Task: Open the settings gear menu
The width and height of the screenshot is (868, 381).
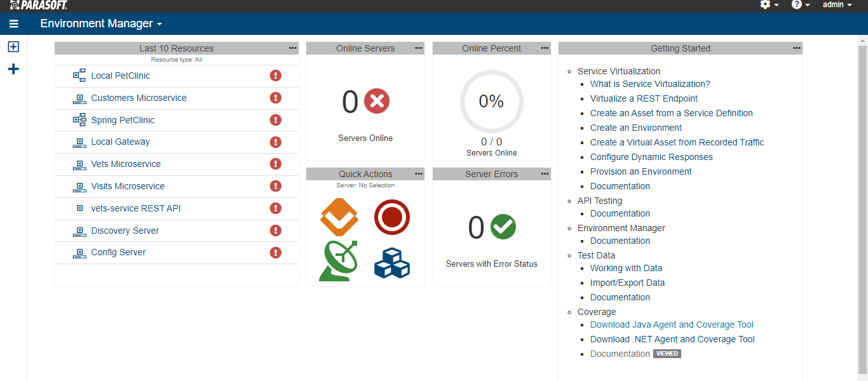Action: click(769, 4)
